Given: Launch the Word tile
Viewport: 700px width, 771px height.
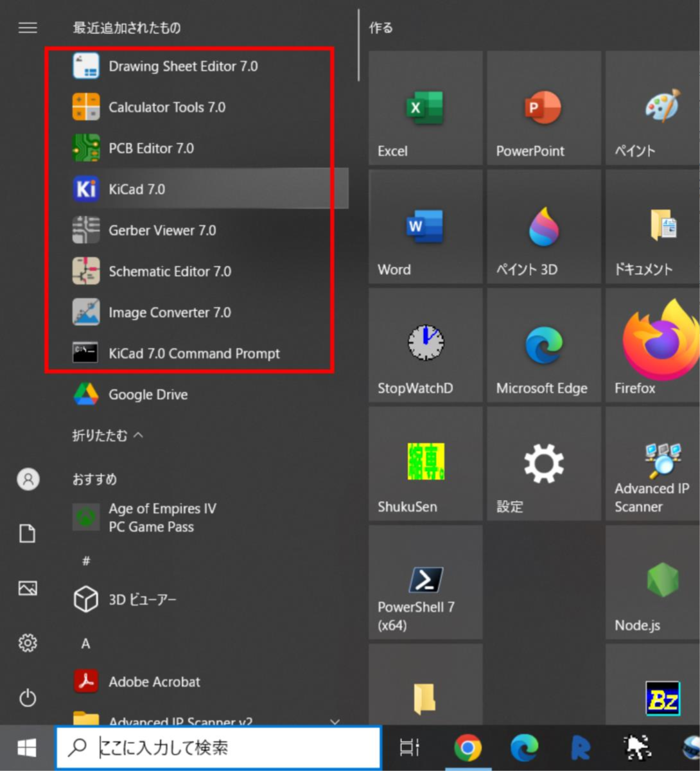Looking at the screenshot, I should [425, 227].
